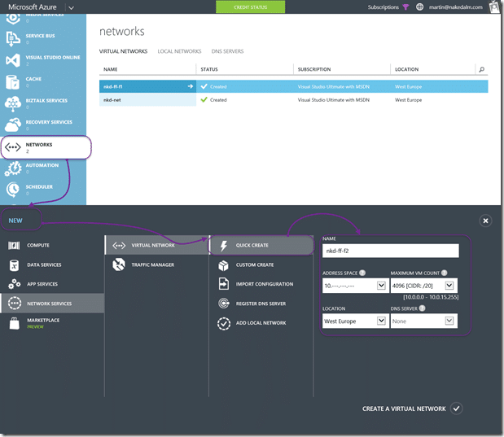Click the user avatar picture
504x437 pixels.
(x=495, y=7)
